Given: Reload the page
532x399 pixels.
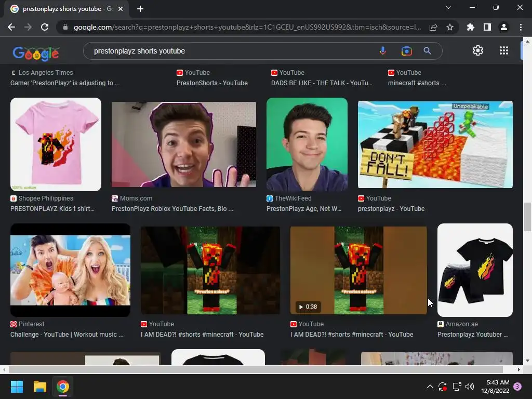Looking at the screenshot, I should pos(45,27).
